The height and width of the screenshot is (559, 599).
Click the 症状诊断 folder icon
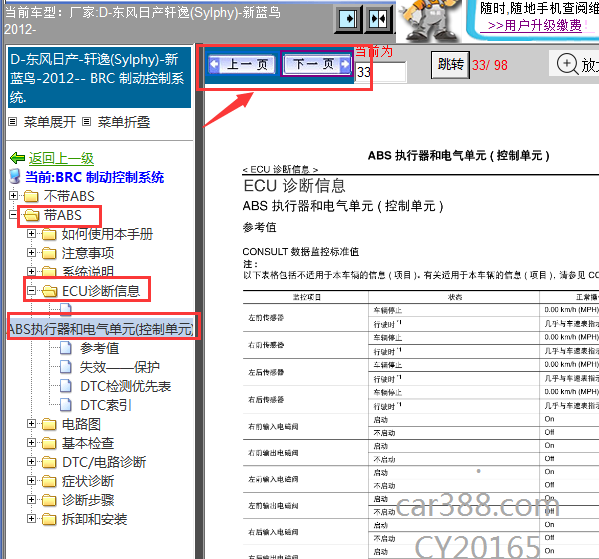coord(49,481)
